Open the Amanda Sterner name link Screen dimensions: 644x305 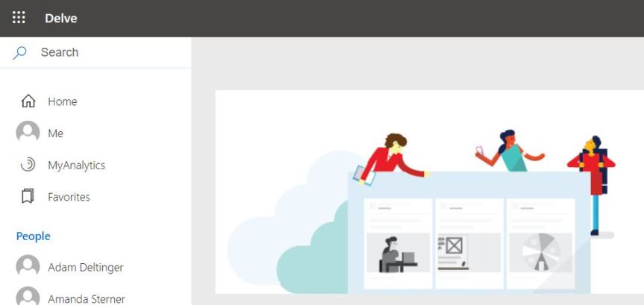[x=87, y=298]
